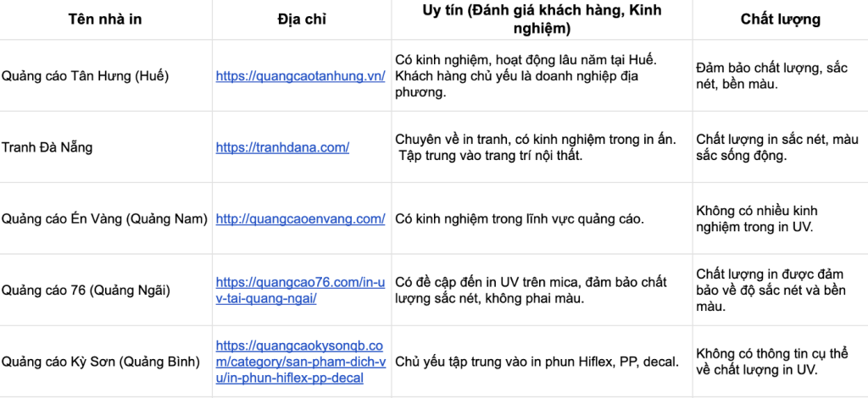Viewport: 868px width, 398px height.
Task: Select the 'Quảng cáo Tân Hưng (Huế)' cell
Action: click(x=106, y=75)
